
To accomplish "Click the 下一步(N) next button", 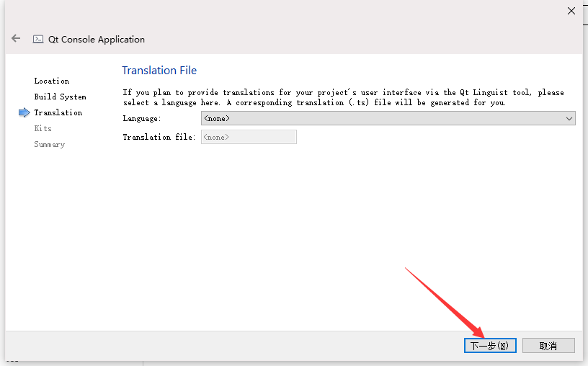I will coord(490,345).
